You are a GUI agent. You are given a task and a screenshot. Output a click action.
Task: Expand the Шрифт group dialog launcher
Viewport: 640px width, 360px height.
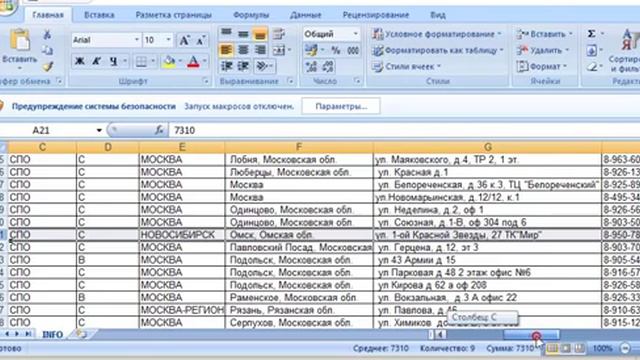(x=205, y=81)
